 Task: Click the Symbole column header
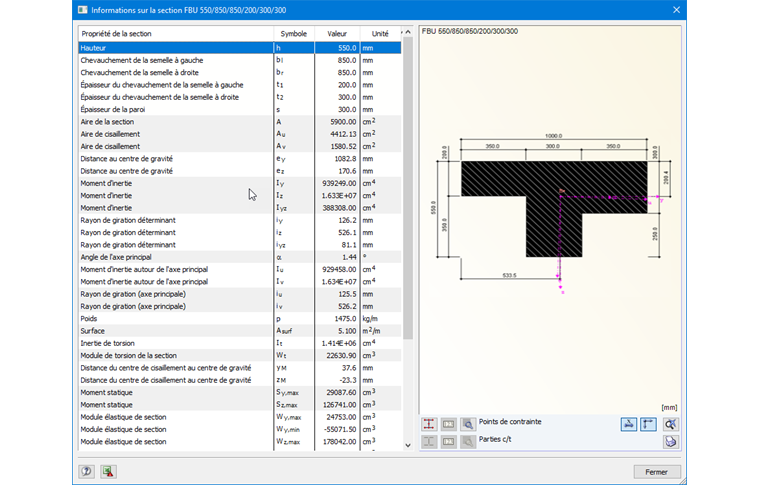tap(293, 34)
